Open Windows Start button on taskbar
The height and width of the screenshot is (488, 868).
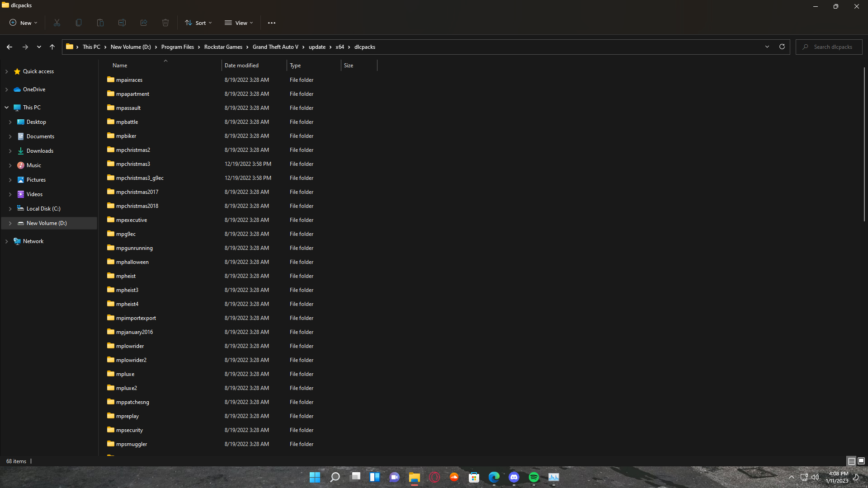tap(315, 477)
